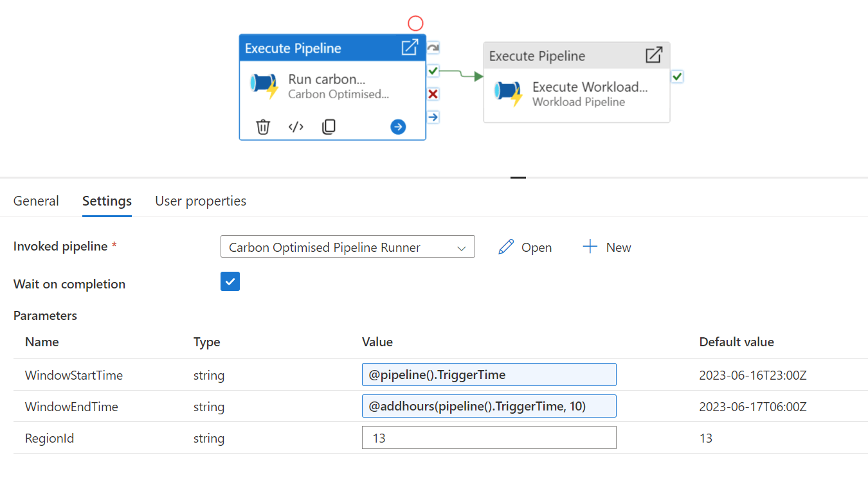This screenshot has width=868, height=494.
Task: Expand the Invoked pipeline dropdown
Action: 347,247
